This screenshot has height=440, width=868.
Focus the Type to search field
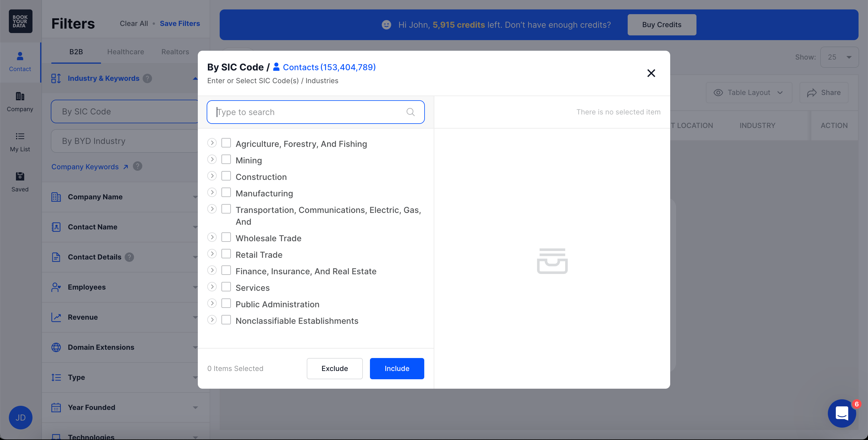tap(310, 112)
